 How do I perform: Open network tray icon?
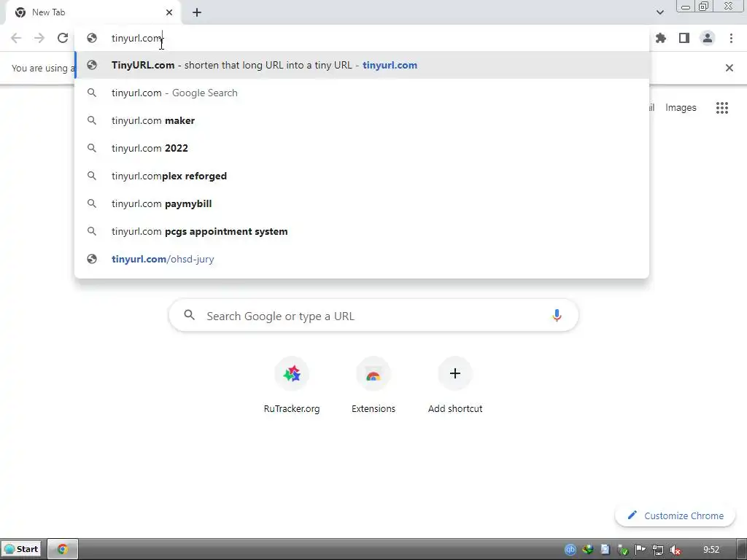[x=657, y=550]
